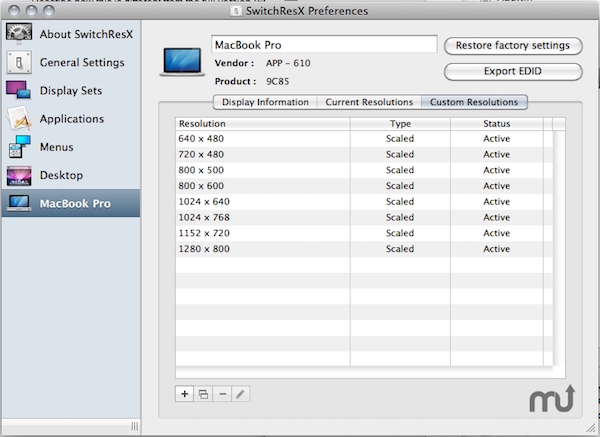Viewport: 600px width, 437px height.
Task: Add a new custom resolution with plus button
Action: 184,394
